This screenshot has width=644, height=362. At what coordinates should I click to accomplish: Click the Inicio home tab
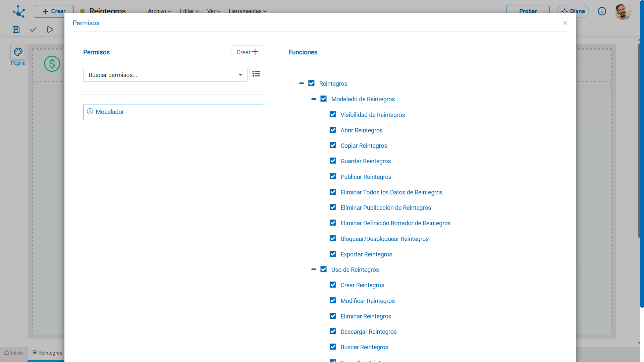14,353
